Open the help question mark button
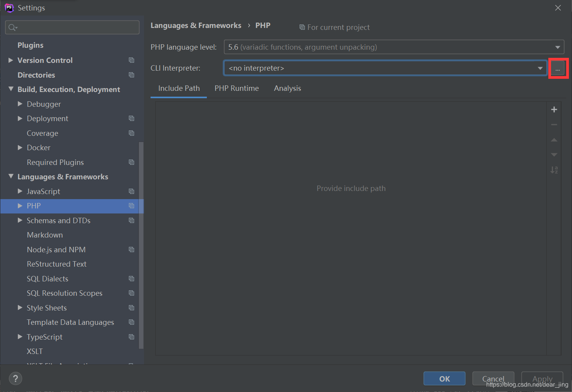The height and width of the screenshot is (392, 572). point(16,378)
